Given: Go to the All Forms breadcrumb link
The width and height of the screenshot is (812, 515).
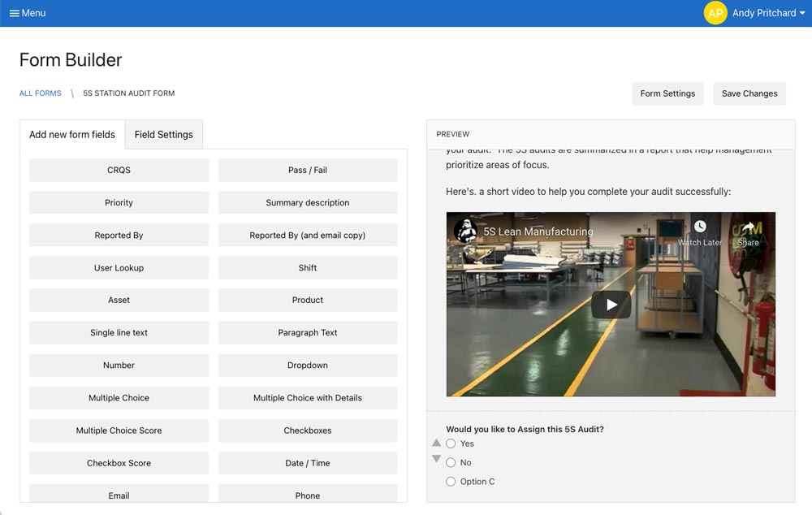Looking at the screenshot, I should 41,93.
